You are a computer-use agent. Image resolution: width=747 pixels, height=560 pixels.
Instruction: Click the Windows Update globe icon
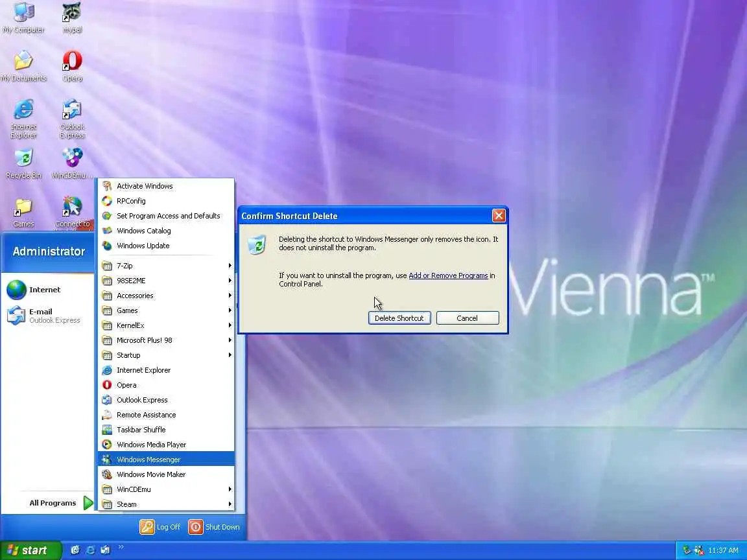point(107,246)
